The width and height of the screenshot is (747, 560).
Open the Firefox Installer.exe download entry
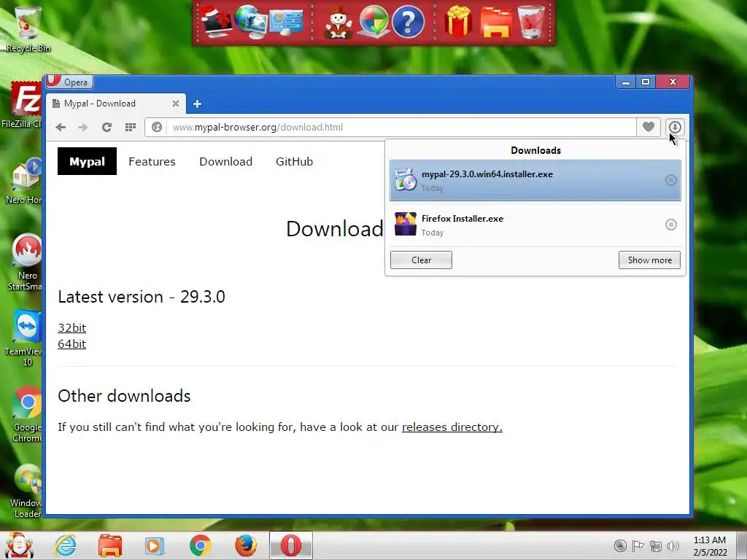coord(535,225)
